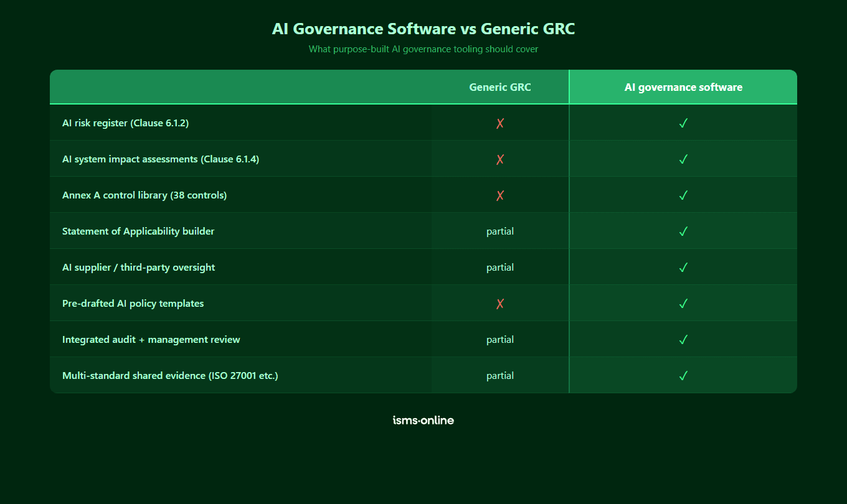Toggle the partial status for Statement of Applicability builder

pyautogui.click(x=500, y=231)
